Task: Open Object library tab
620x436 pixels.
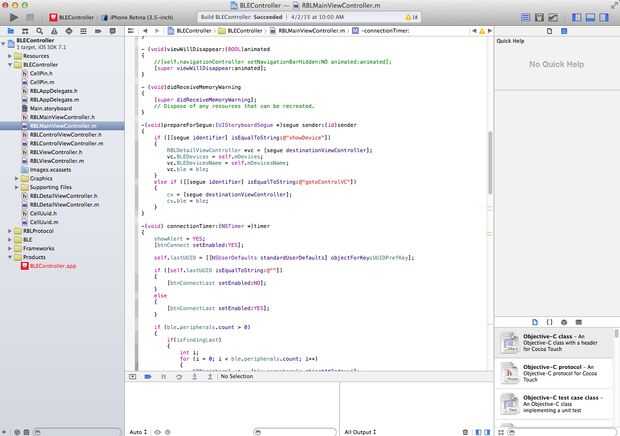Action: 564,322
